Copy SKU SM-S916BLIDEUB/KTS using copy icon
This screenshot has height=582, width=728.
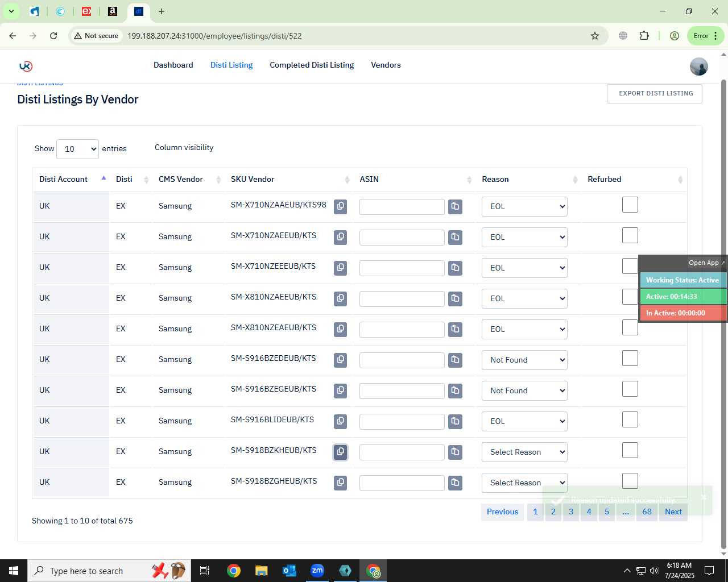[x=340, y=421]
